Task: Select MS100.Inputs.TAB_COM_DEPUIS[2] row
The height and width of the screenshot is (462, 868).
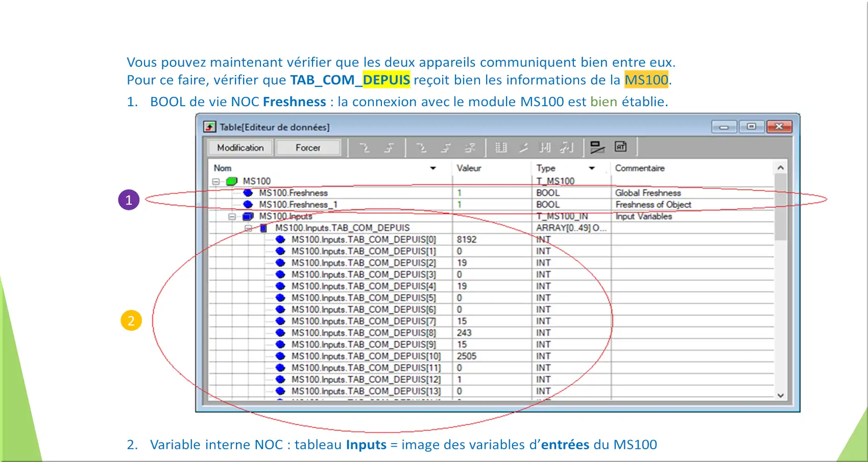Action: (x=491, y=263)
